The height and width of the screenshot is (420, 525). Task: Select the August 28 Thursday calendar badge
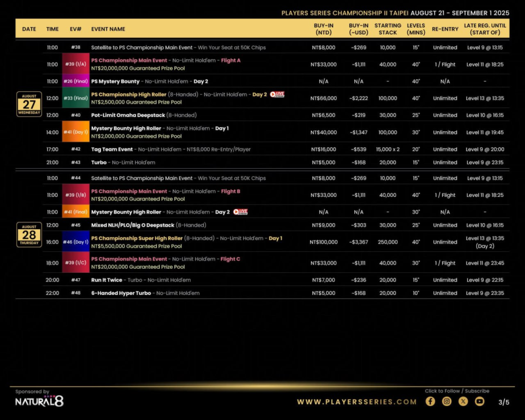[29, 234]
